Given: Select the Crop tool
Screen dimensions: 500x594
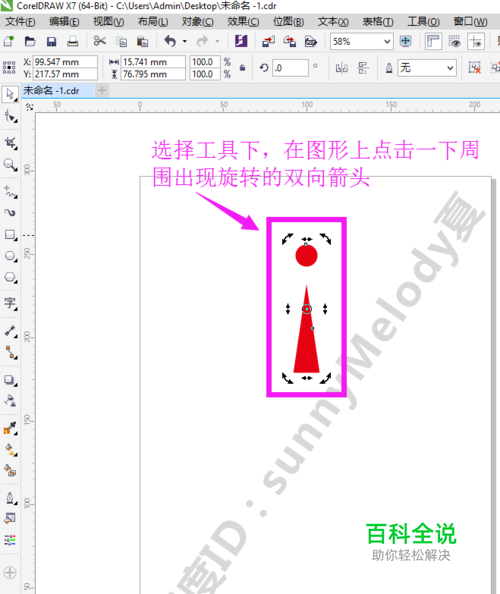Looking at the screenshot, I should 10,143.
